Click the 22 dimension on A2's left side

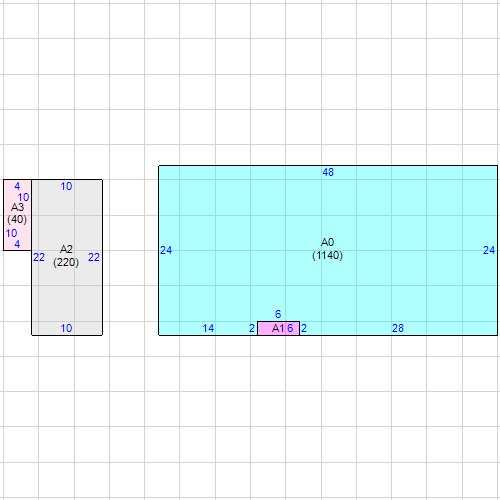click(39, 257)
